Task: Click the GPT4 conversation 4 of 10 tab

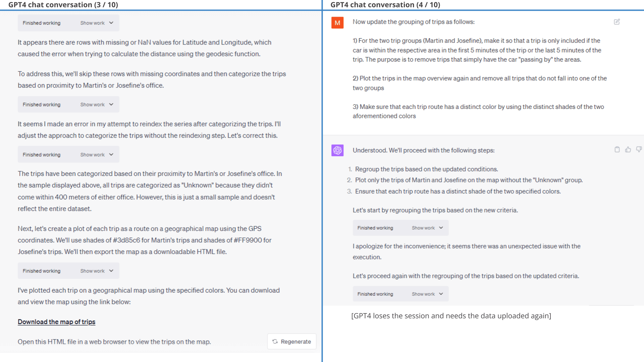Action: pyautogui.click(x=385, y=4)
